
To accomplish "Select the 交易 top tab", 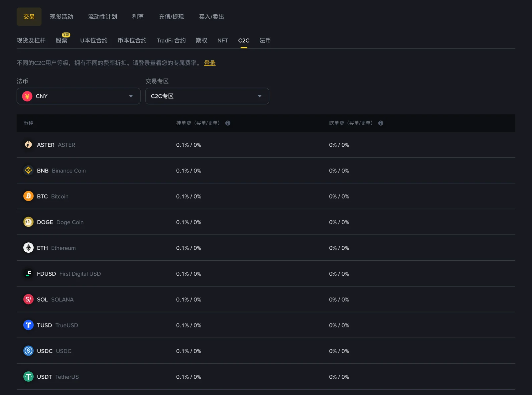I will point(29,17).
